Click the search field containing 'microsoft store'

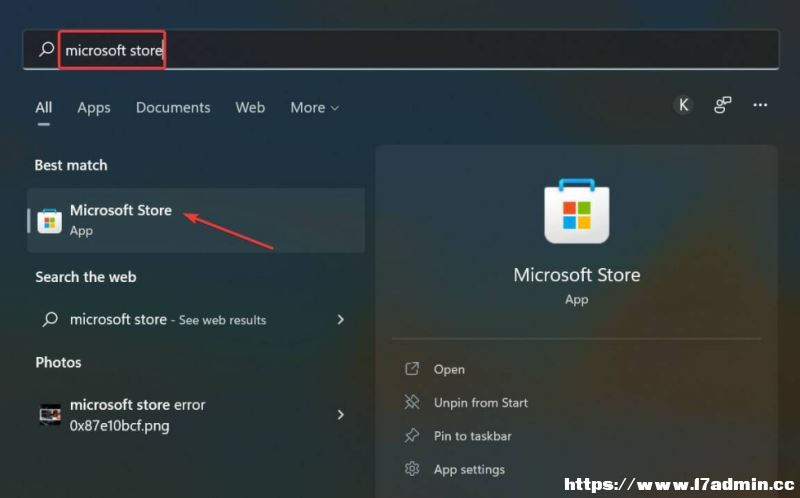[401, 49]
